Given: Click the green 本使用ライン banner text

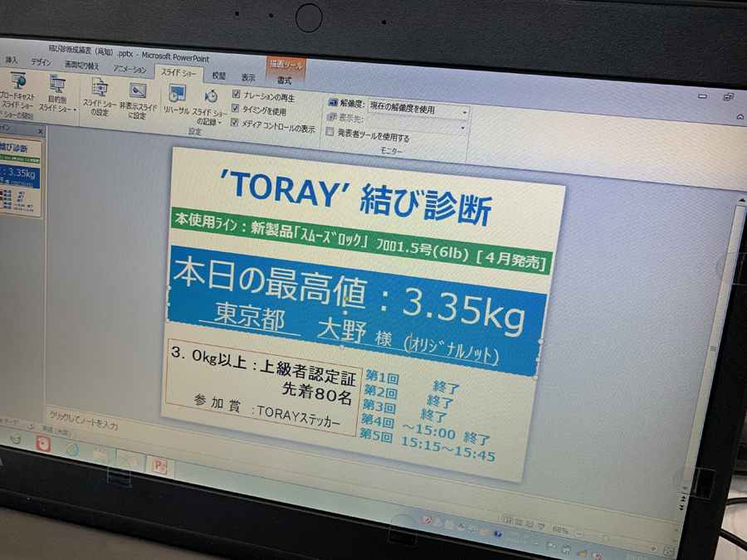Looking at the screenshot, I should (361, 241).
